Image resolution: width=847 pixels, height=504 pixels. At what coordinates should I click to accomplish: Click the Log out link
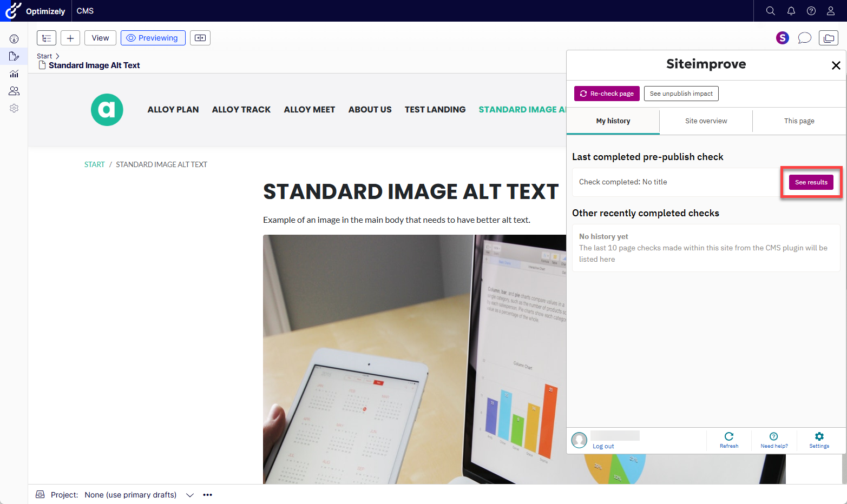coord(603,446)
